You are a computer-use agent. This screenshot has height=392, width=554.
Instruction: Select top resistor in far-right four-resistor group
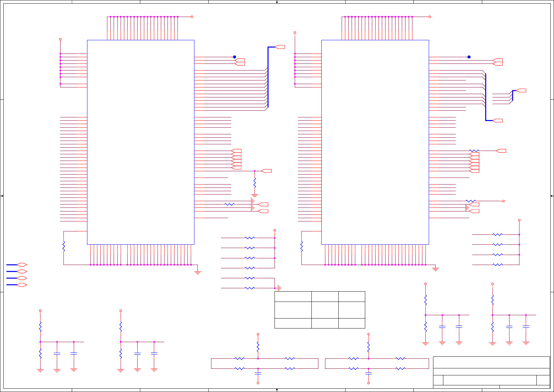pyautogui.click(x=498, y=234)
